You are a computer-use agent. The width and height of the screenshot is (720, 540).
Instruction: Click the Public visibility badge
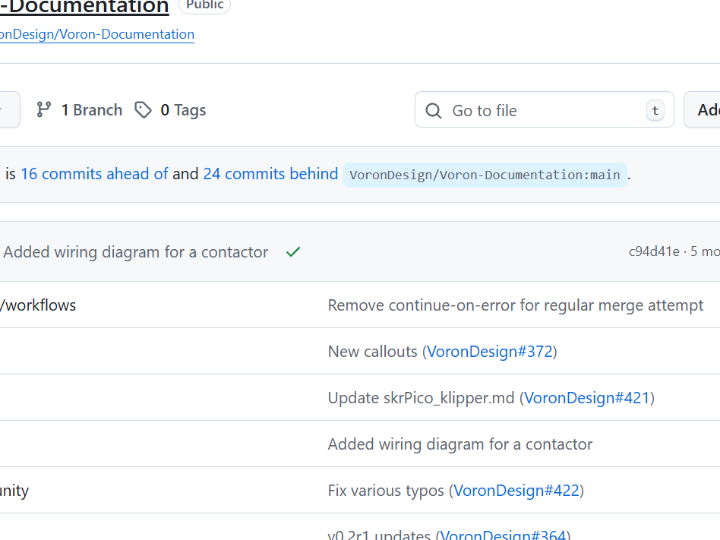[x=204, y=5]
